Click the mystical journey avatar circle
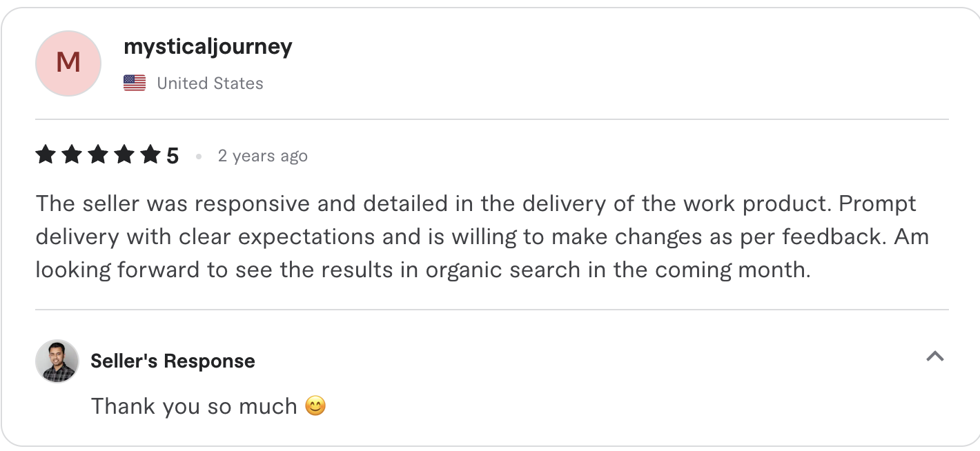 click(x=68, y=63)
